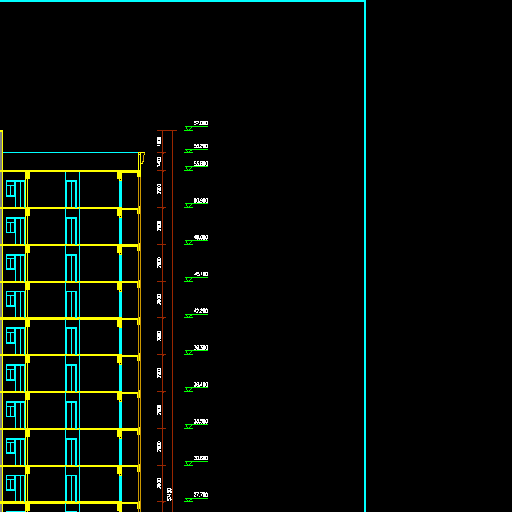The image size is (512, 512).
Task: Select the 42.200 elevation level symbol
Action: [189, 316]
